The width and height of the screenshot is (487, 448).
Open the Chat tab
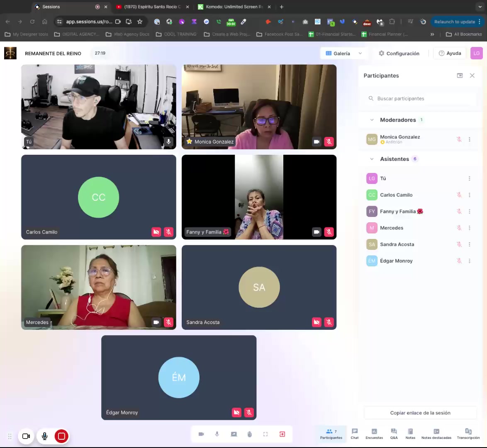pos(355,433)
